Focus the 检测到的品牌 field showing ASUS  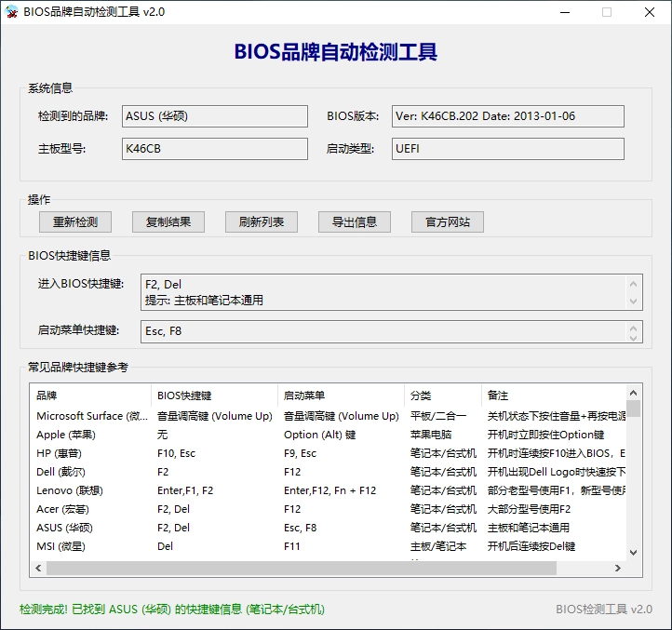pos(215,116)
